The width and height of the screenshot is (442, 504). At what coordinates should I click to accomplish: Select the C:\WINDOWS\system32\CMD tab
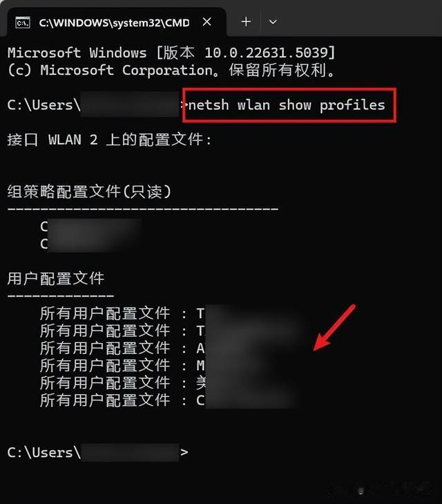(114, 23)
